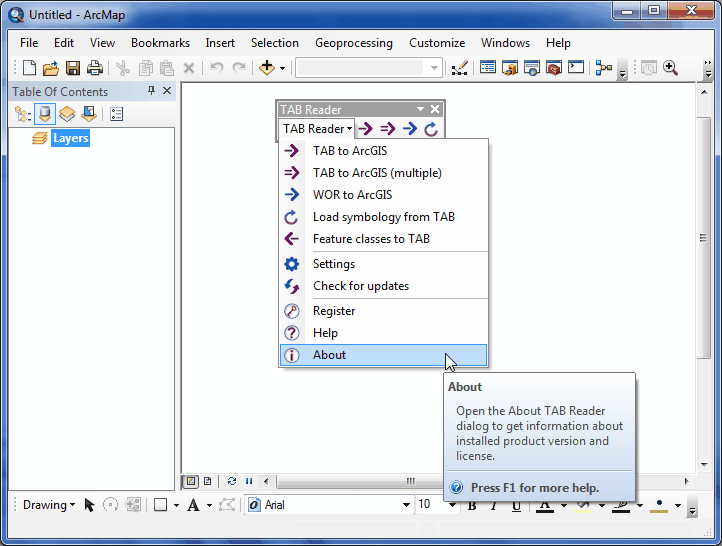Click the About menu item
The height and width of the screenshot is (546, 722).
[x=383, y=355]
